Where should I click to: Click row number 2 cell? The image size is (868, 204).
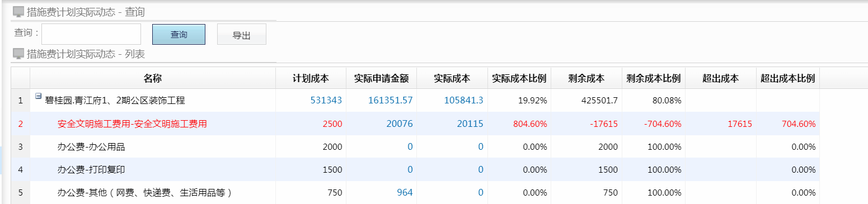pyautogui.click(x=21, y=124)
